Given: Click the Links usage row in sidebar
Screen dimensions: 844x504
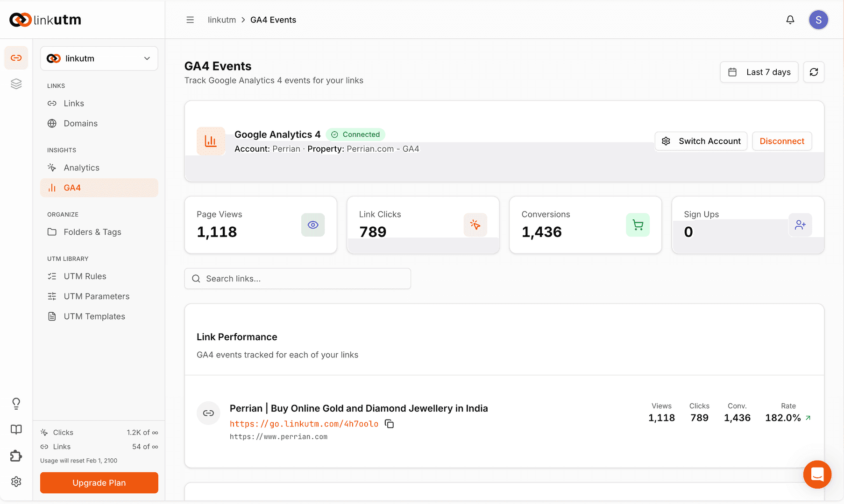Looking at the screenshot, I should [x=99, y=447].
